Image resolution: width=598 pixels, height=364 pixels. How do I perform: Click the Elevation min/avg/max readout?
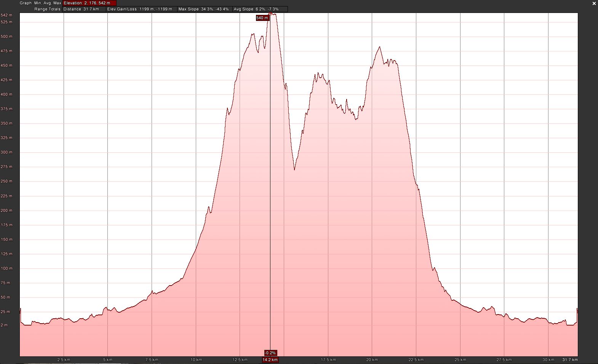pos(90,3)
